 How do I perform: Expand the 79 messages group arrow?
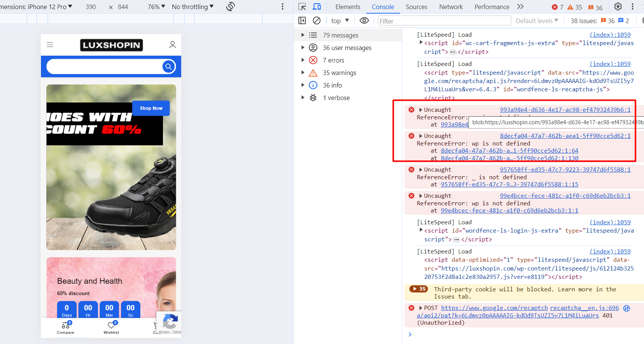pos(302,35)
